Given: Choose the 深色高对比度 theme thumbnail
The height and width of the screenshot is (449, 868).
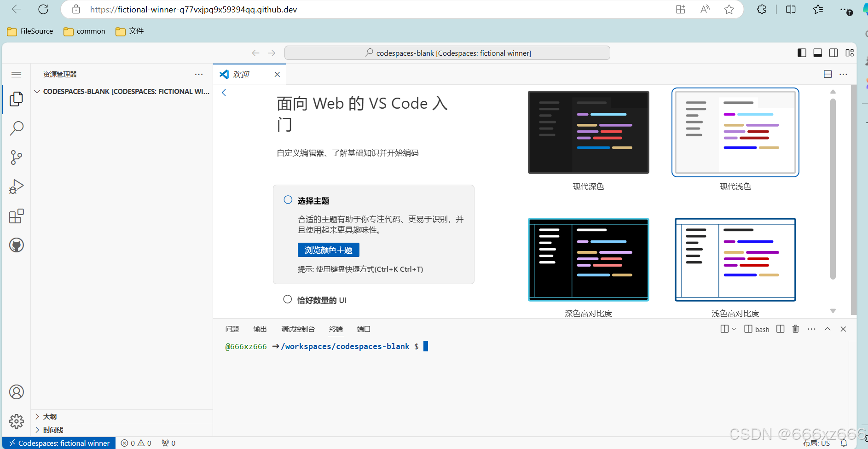Looking at the screenshot, I should 589,260.
